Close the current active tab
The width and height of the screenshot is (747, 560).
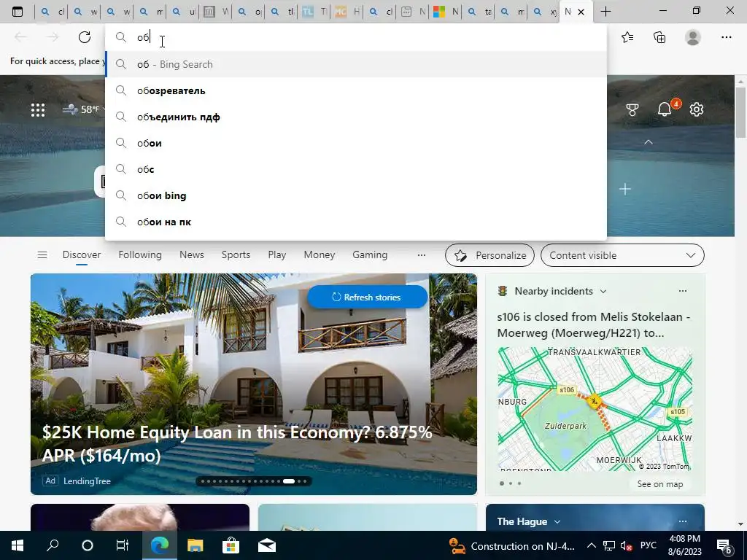581,12
